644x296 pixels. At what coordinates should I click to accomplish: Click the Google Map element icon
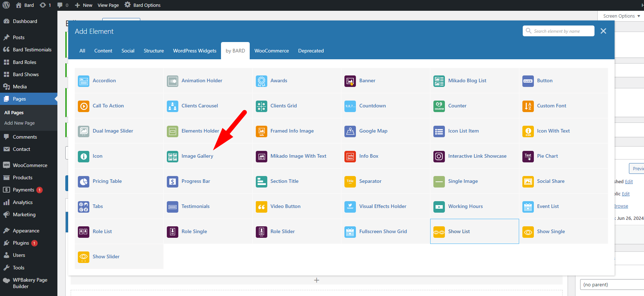pos(350,131)
